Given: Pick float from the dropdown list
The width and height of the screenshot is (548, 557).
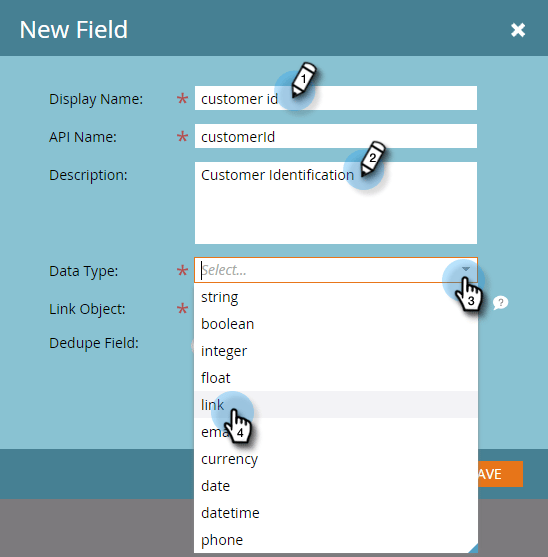Looking at the screenshot, I should tap(336, 378).
